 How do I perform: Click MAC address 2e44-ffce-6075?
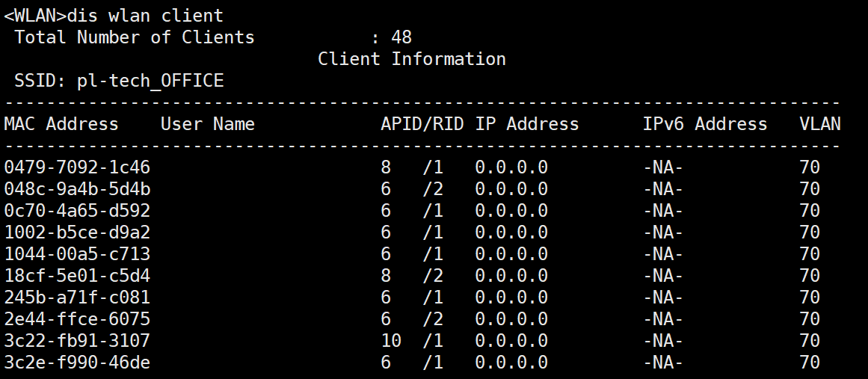pos(77,319)
